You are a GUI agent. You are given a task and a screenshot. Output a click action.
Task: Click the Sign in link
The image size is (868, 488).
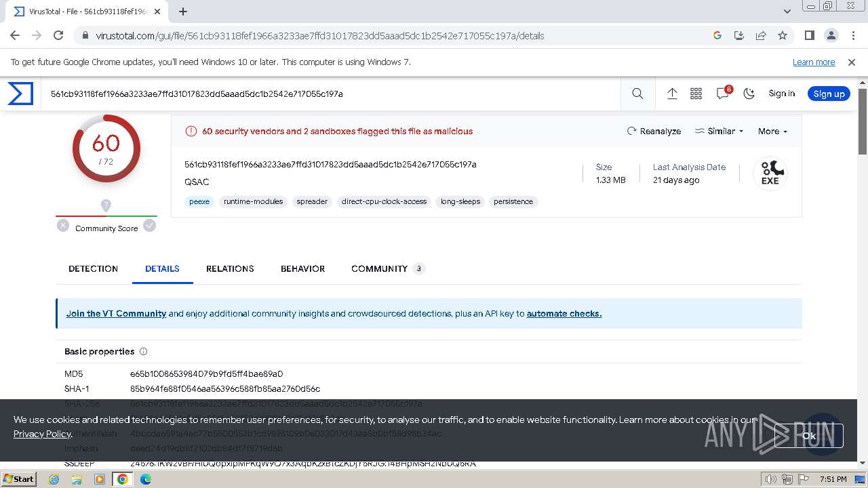781,94
